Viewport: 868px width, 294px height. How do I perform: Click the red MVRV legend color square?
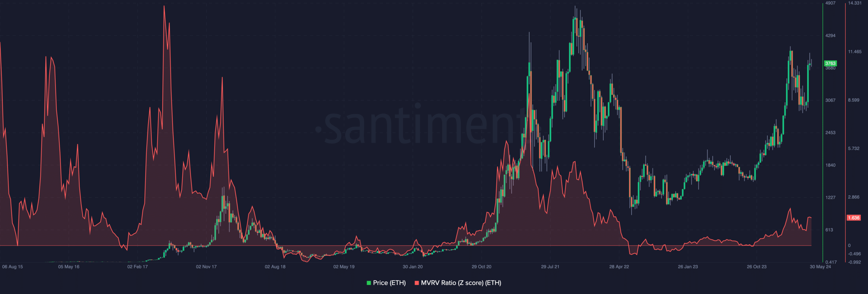pos(417,283)
